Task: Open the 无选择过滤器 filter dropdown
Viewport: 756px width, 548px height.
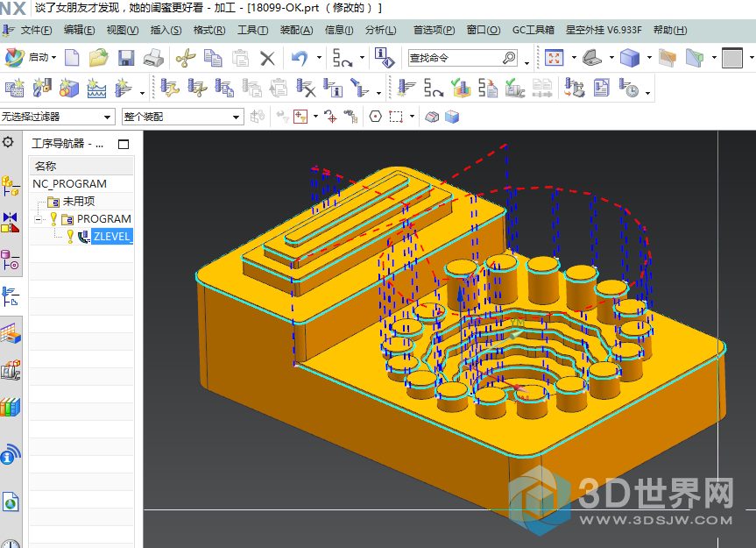Action: point(57,117)
